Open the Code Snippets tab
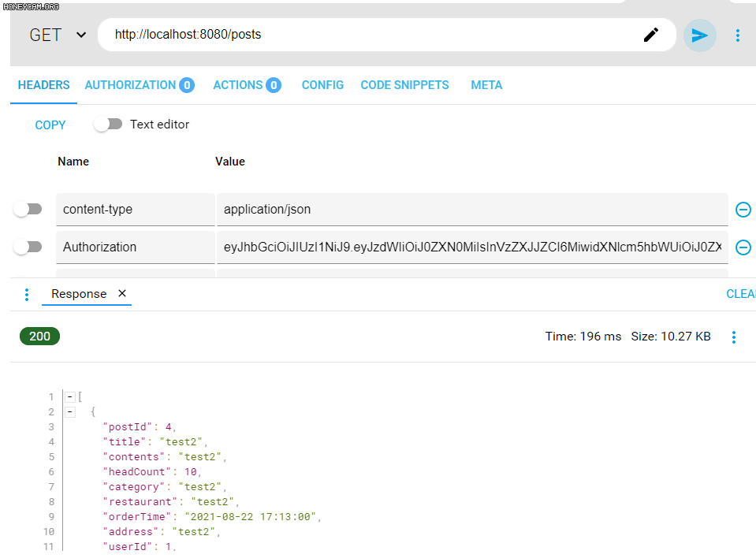756x558 pixels. coord(404,85)
